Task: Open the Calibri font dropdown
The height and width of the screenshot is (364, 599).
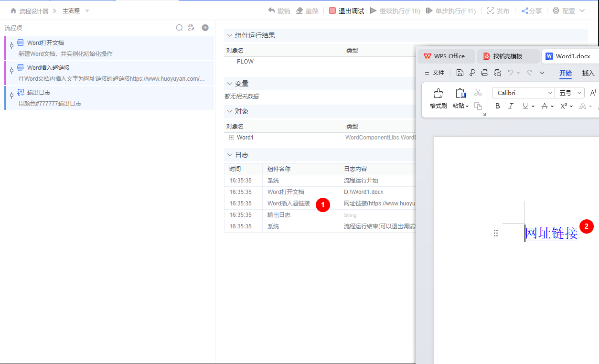Action: point(523,93)
